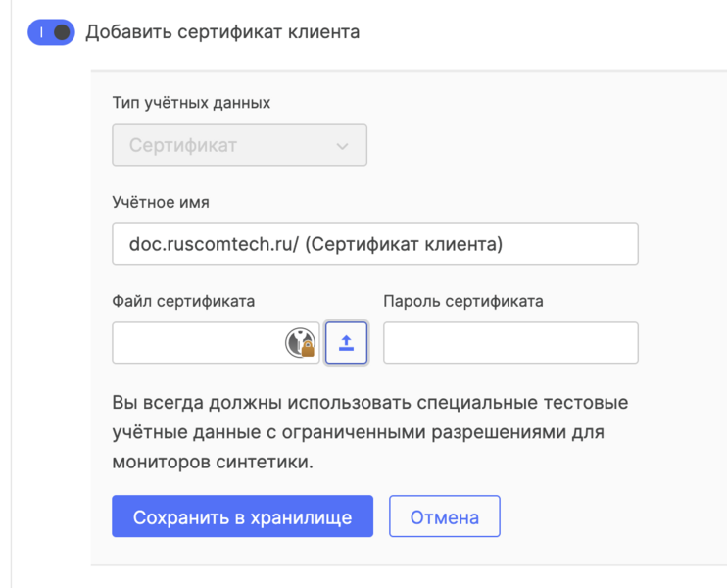The image size is (727, 588).
Task: Click the 'doc.ruscomtech.ru/' text in name field
Action: point(214,244)
